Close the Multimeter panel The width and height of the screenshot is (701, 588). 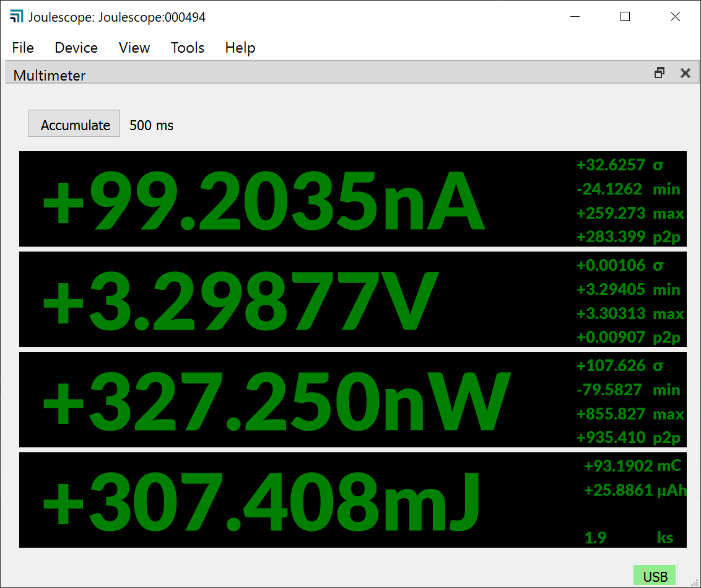(x=686, y=73)
